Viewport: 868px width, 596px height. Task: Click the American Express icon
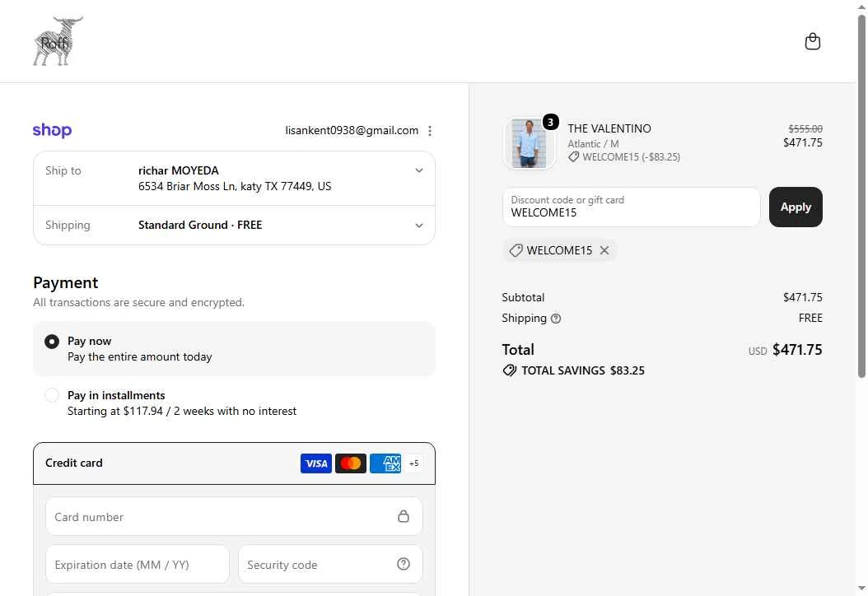[385, 463]
